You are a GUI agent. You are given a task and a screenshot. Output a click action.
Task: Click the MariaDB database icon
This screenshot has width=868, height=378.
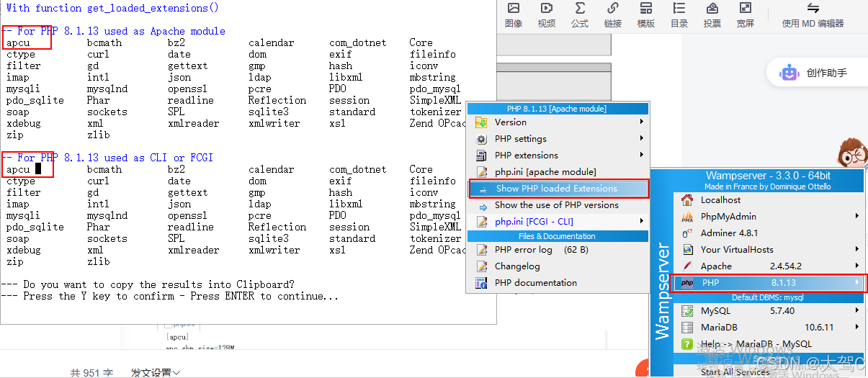[687, 328]
